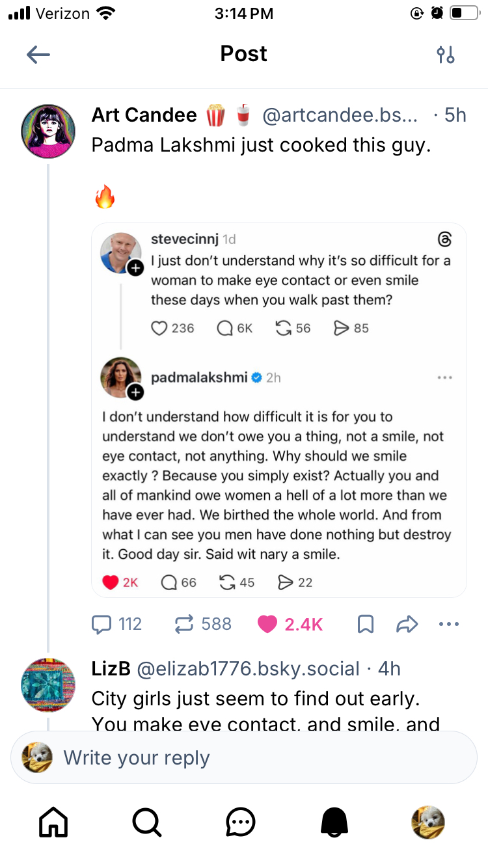Toggle bookmark on Art Candee's post

point(366,625)
